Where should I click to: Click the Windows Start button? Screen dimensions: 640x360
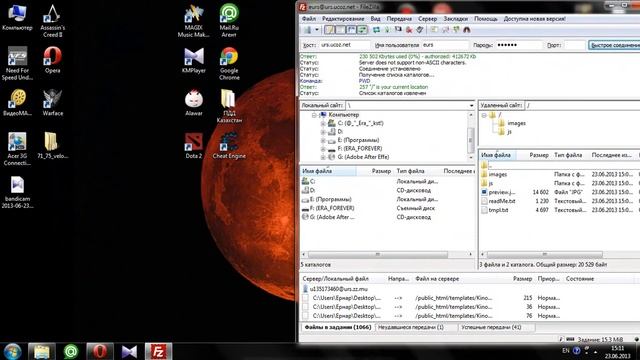[x=13, y=351]
